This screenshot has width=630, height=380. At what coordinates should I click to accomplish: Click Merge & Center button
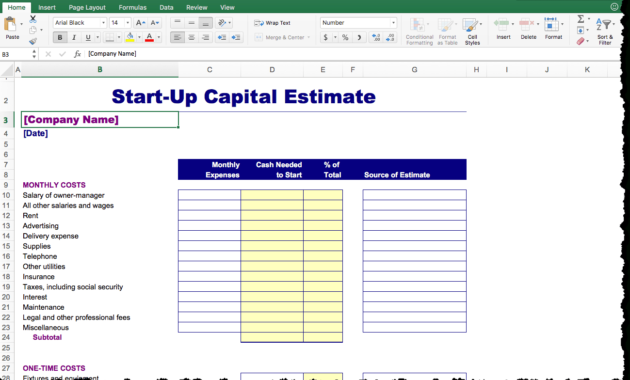pyautogui.click(x=280, y=37)
